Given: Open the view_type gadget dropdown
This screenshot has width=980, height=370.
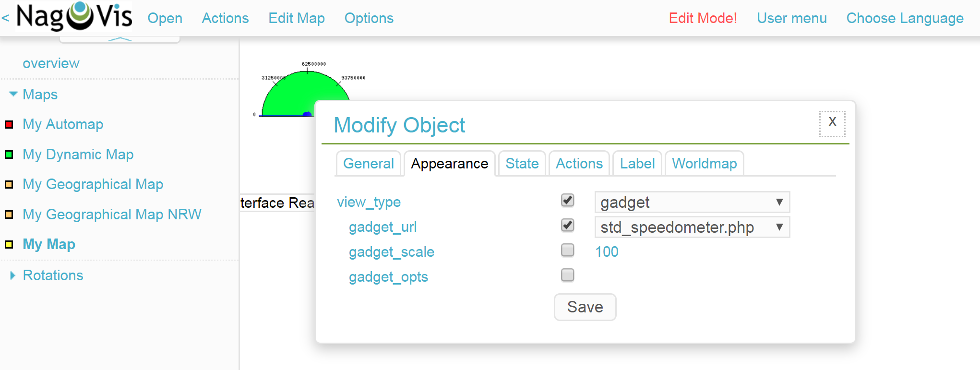Looking at the screenshot, I should [x=692, y=202].
